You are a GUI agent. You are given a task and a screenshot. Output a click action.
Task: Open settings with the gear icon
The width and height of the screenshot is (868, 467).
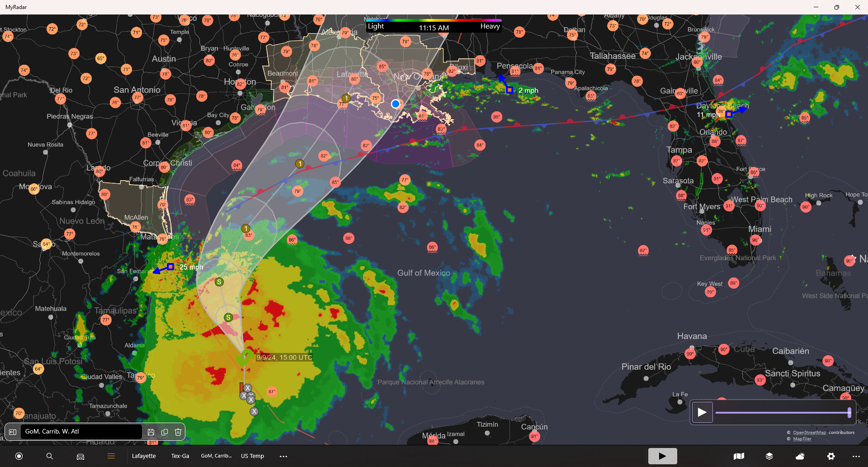831,456
